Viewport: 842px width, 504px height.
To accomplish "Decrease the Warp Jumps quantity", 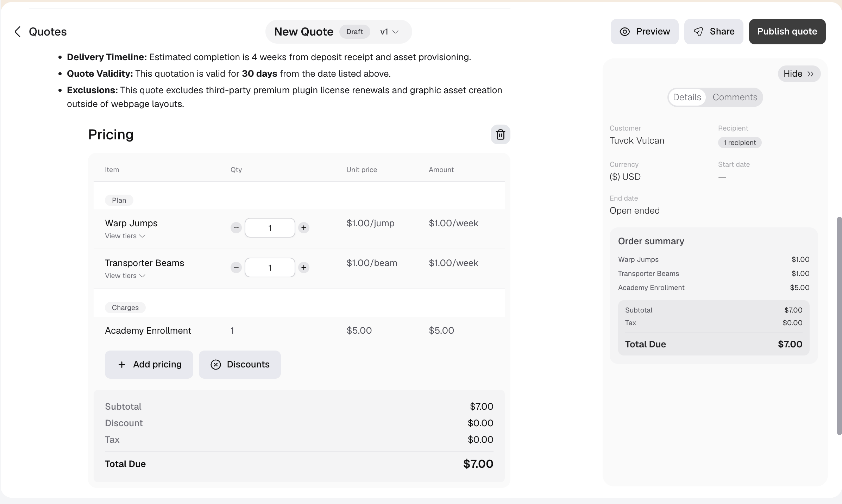I will (236, 228).
